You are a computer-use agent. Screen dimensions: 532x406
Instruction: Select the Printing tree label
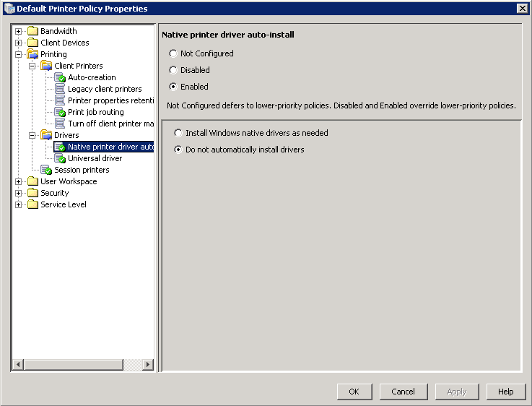point(53,54)
